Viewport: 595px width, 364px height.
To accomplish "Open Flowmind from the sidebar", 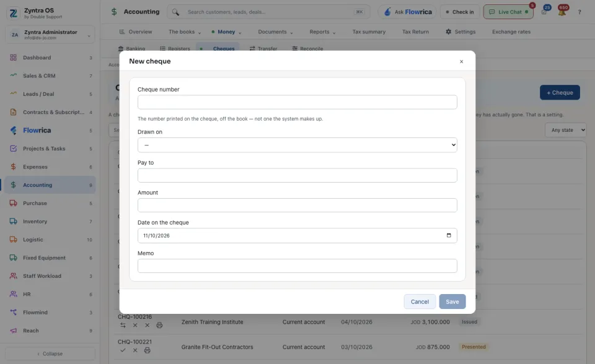I will (x=50, y=313).
